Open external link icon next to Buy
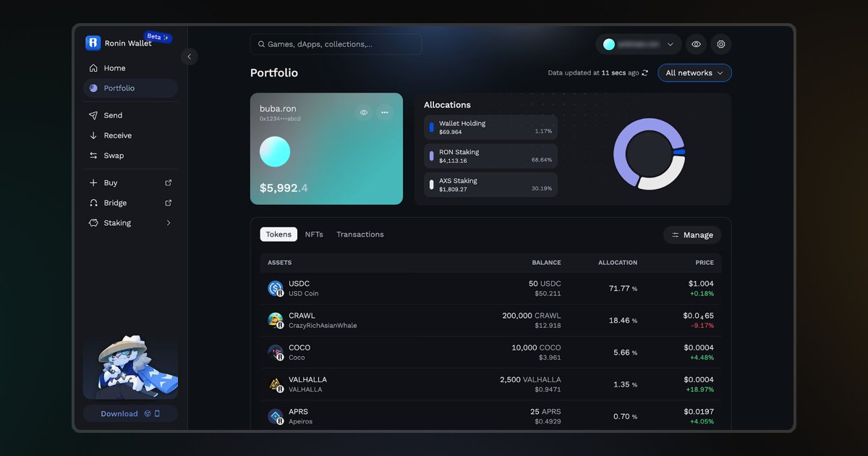This screenshot has height=456, width=868. click(x=169, y=183)
